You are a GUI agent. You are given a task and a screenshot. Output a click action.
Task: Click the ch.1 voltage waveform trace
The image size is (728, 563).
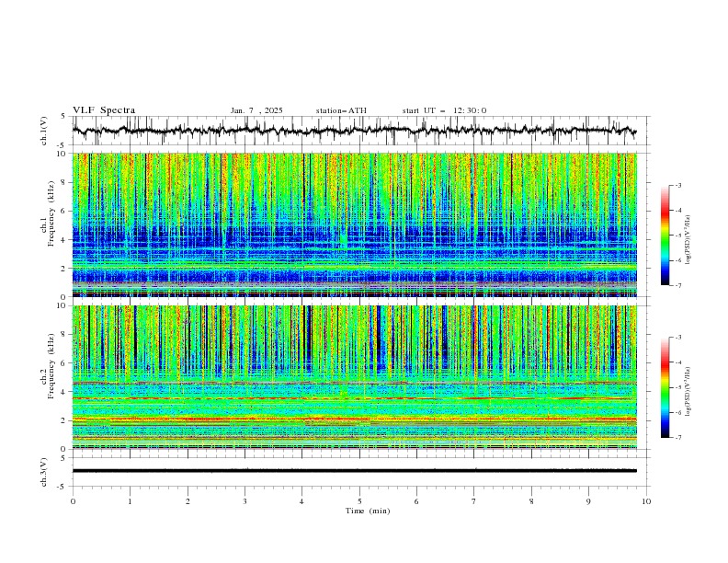pos(354,131)
